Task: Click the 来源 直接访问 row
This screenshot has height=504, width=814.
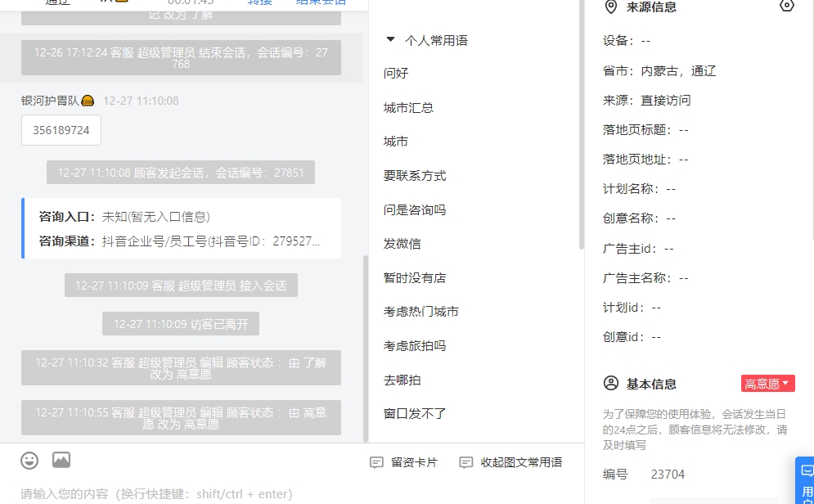Action: (x=647, y=100)
